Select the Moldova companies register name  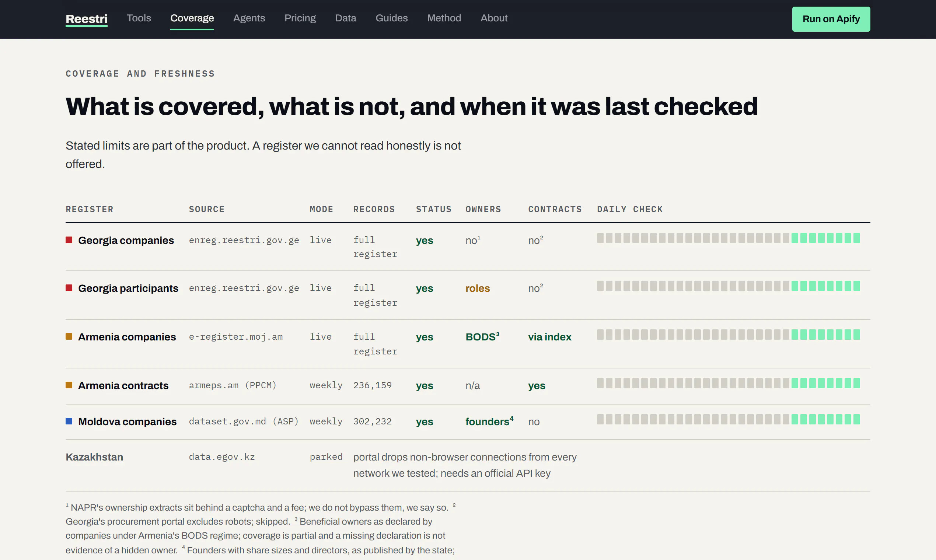pos(127,421)
